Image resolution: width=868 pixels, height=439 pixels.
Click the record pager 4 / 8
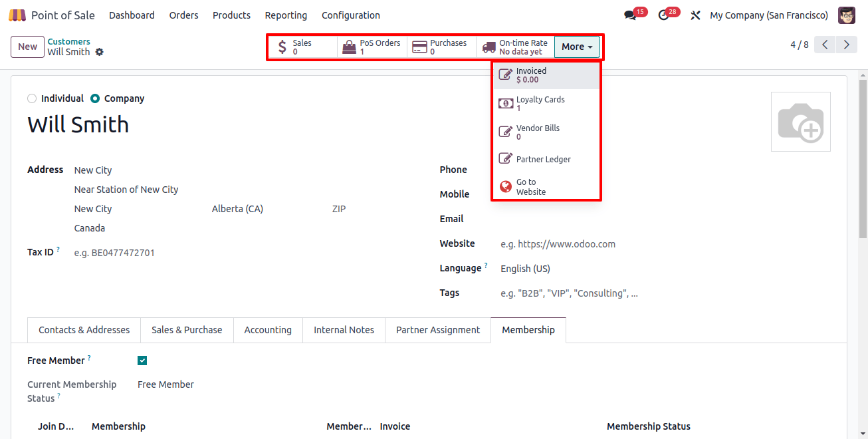800,45
